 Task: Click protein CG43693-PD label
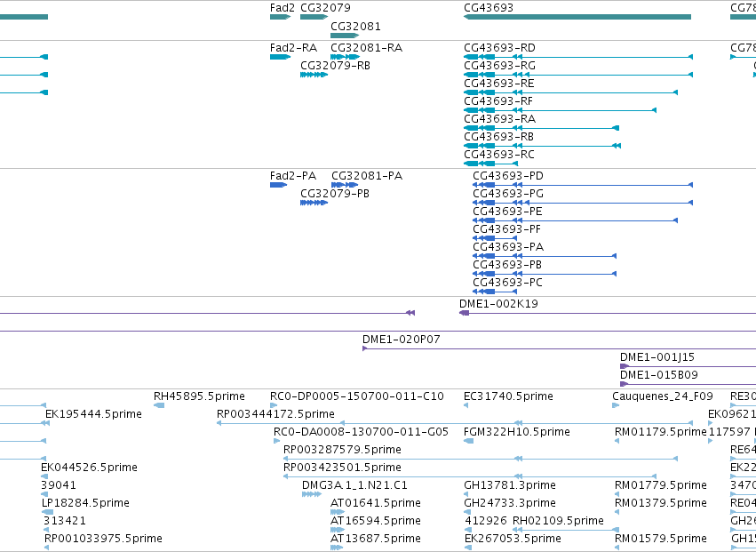508,176
